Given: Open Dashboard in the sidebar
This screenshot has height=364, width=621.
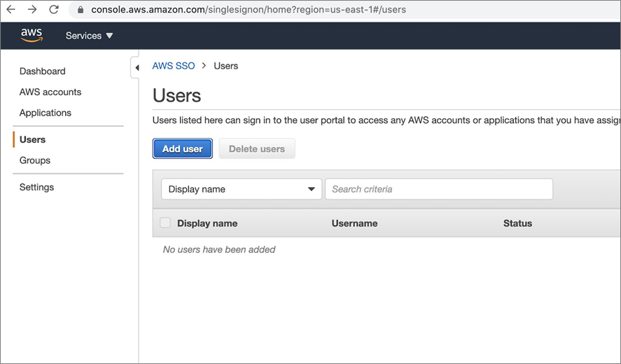Looking at the screenshot, I should pos(43,71).
